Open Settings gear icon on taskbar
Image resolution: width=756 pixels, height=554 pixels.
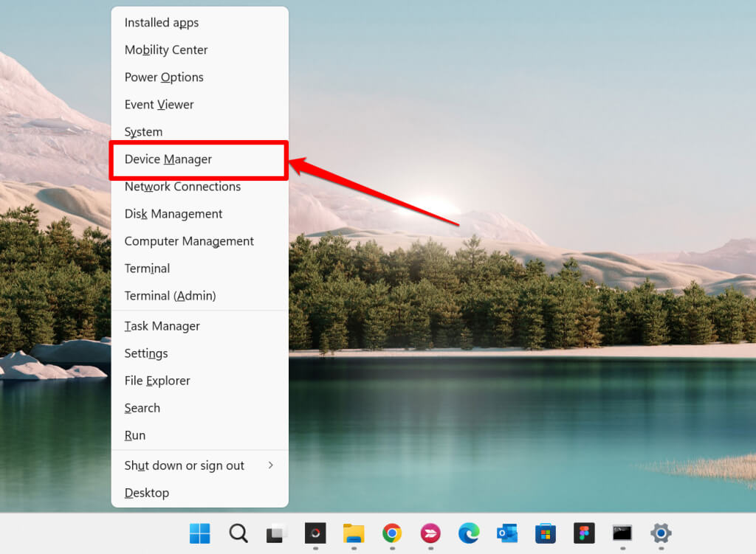click(x=661, y=533)
